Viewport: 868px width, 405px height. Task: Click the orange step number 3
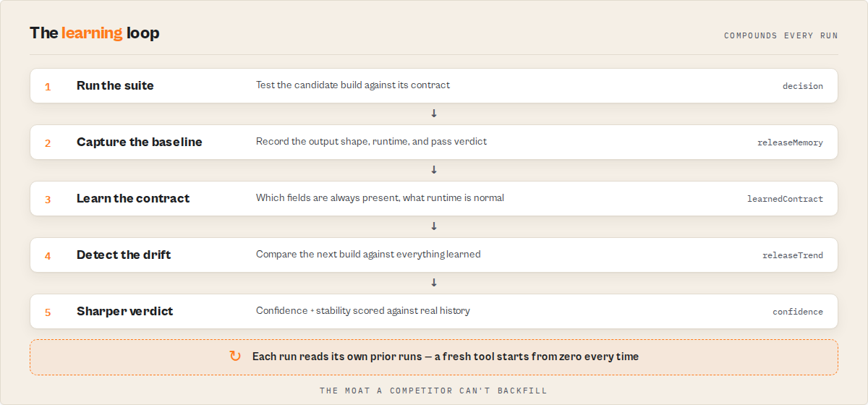click(x=48, y=199)
